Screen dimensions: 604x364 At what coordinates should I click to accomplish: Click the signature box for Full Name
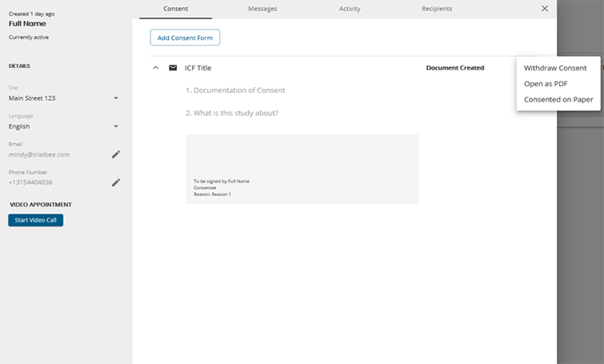click(302, 169)
